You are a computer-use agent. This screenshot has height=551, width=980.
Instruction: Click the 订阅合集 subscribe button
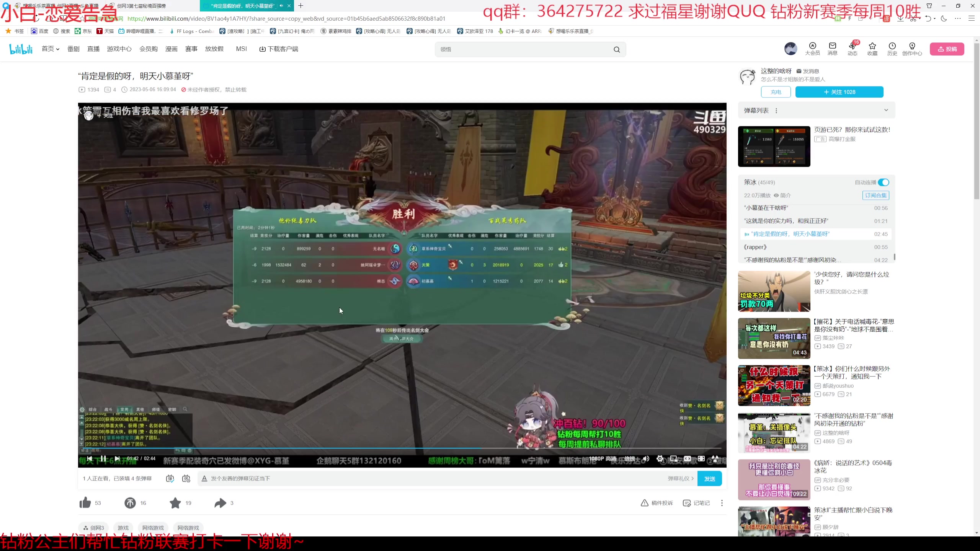pos(875,195)
